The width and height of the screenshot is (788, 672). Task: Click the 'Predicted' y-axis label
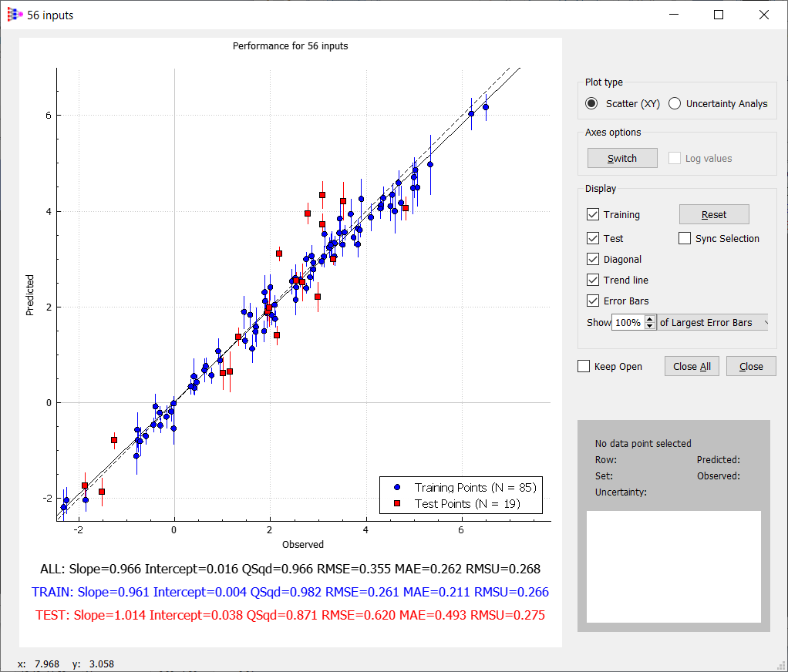pos(29,295)
